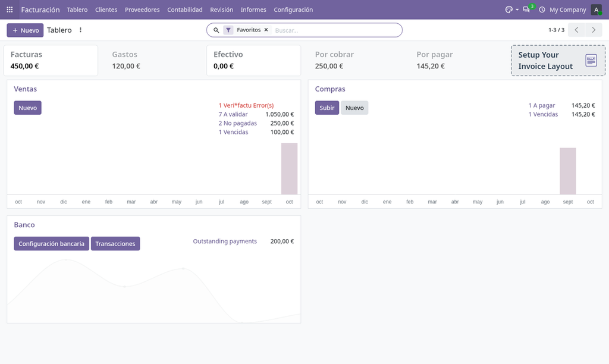Click the search magnifier icon
The height and width of the screenshot is (364, 609).
[216, 30]
